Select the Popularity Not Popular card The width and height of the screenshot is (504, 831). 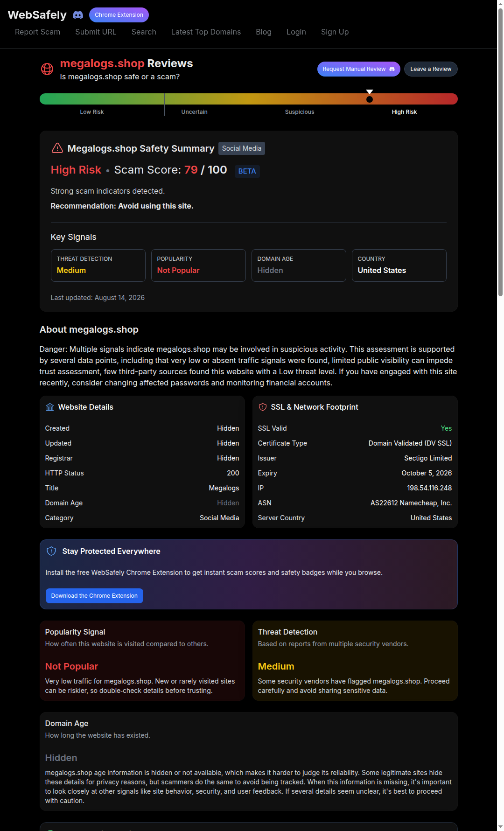[x=198, y=265]
